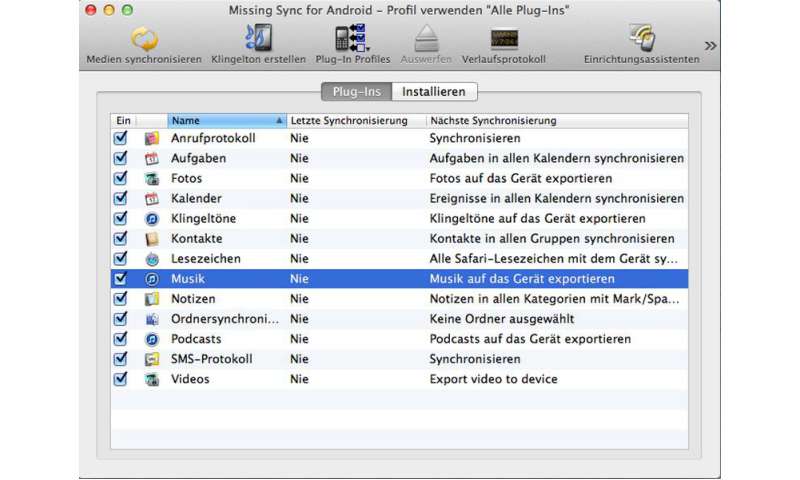This screenshot has width=800, height=480.
Task: Click the Musik iTunes icon
Action: (x=152, y=279)
